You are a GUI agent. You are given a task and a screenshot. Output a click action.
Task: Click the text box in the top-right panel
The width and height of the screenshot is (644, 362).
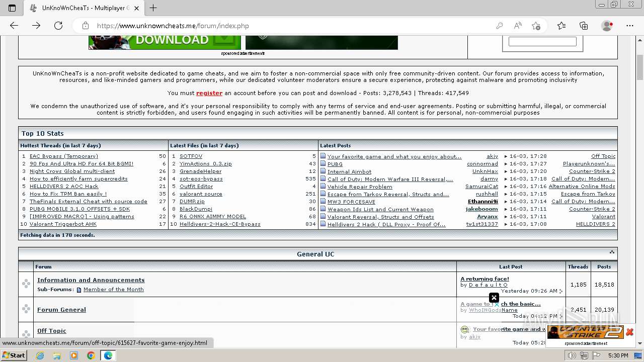click(x=542, y=42)
